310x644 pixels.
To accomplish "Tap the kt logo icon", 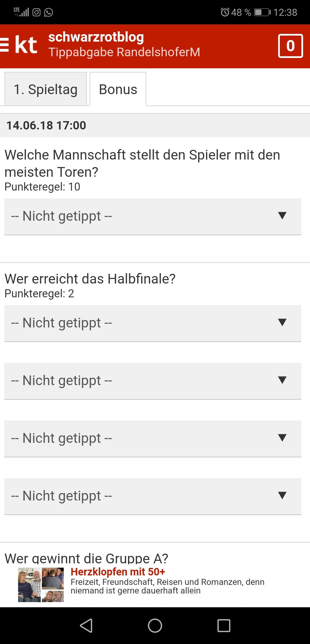I will click(26, 45).
